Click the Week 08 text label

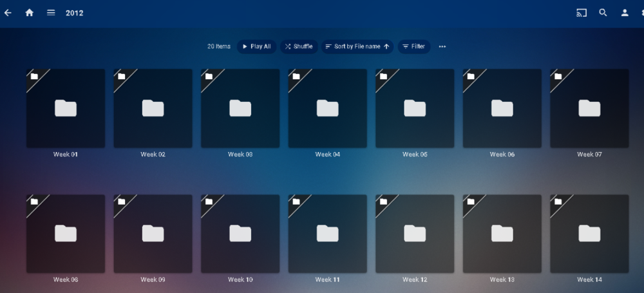(x=66, y=280)
